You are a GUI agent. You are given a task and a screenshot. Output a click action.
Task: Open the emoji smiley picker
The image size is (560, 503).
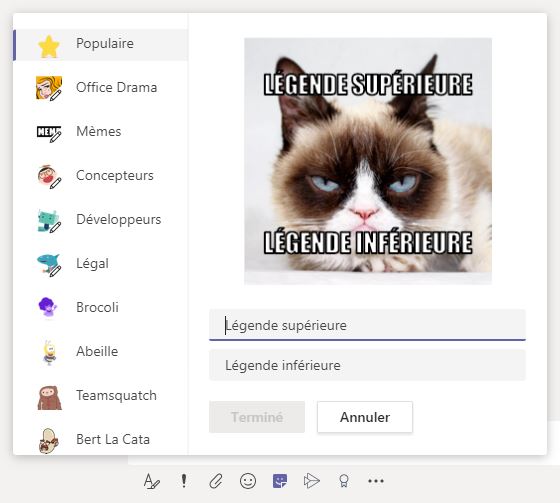tap(248, 481)
